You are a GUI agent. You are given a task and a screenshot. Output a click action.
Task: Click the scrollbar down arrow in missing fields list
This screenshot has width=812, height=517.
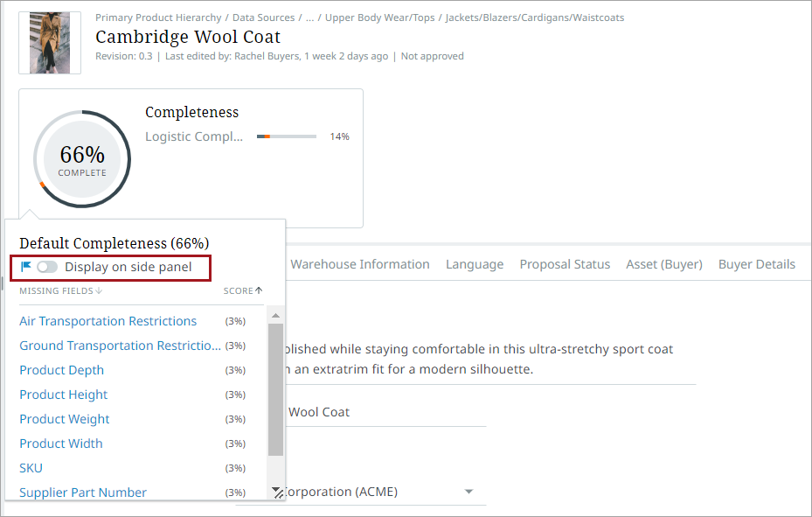click(275, 491)
